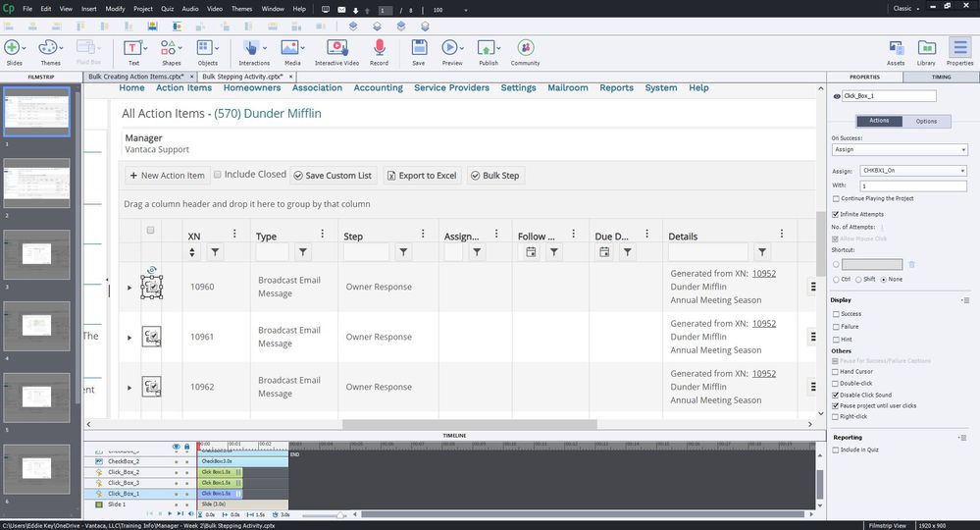Click the timeline lock-all padlock icon
This screenshot has height=530, width=980.
[186, 447]
